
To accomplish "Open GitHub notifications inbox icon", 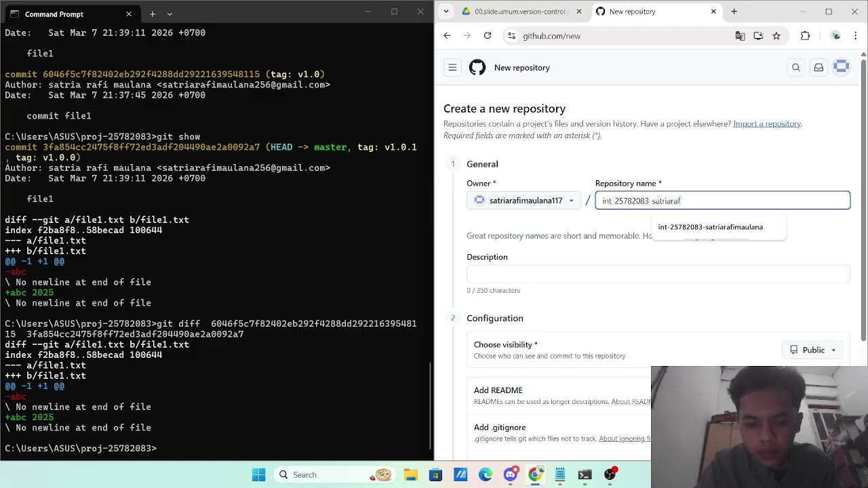I will pyautogui.click(x=818, y=68).
